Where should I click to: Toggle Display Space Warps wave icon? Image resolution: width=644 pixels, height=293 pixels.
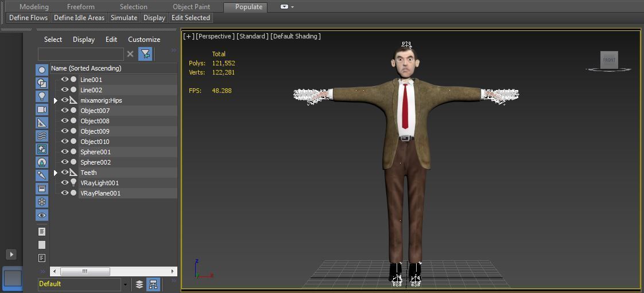(x=41, y=136)
